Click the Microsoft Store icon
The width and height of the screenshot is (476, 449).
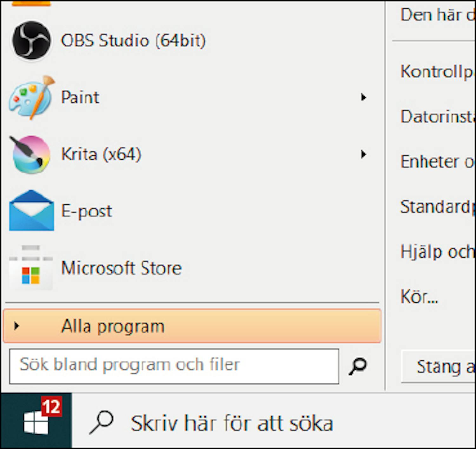tap(31, 268)
